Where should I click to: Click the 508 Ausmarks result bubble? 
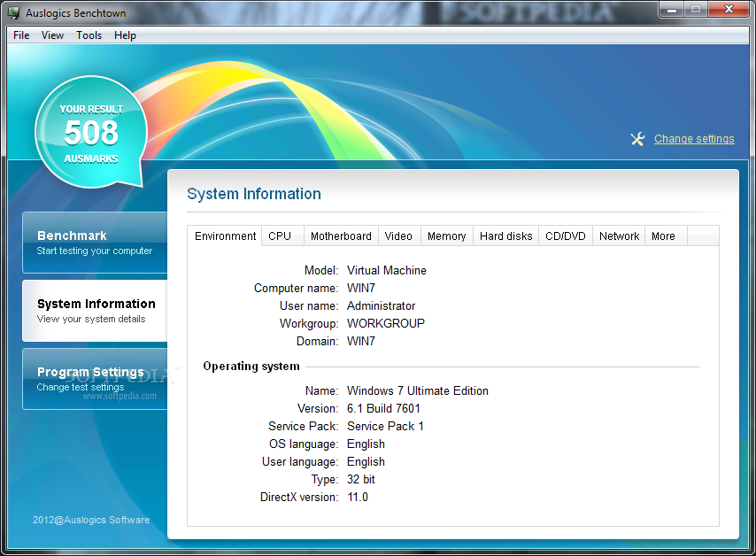click(91, 133)
